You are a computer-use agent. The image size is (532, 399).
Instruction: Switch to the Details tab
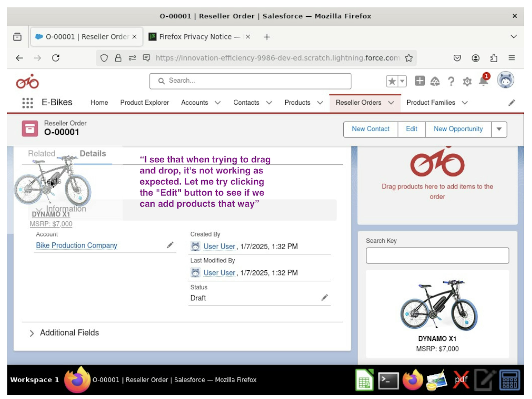pos(93,154)
